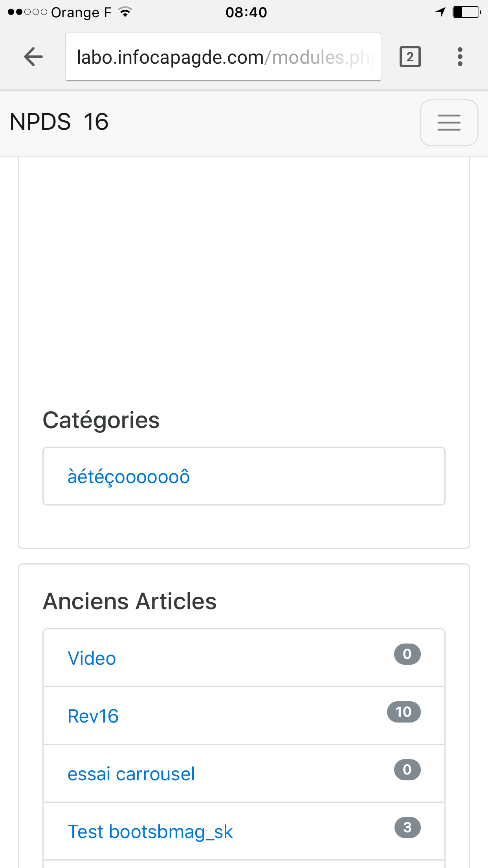Open the NPDS 16 home link
Image resolution: width=488 pixels, height=868 pixels.
click(59, 122)
